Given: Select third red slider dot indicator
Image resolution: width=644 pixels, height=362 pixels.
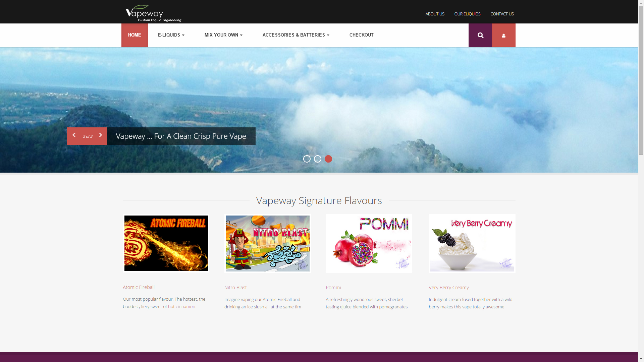Looking at the screenshot, I should click(x=328, y=159).
